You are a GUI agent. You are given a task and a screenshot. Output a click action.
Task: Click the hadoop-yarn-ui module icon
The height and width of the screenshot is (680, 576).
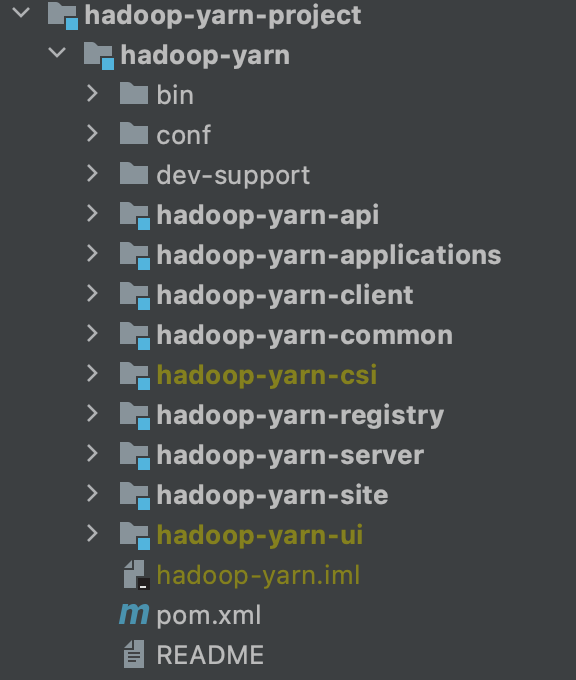135,536
